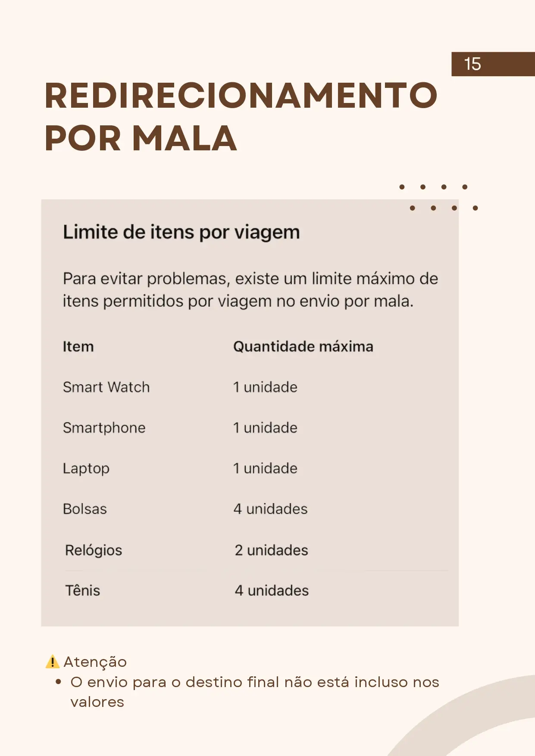Click the decorative brown dot pattern
The height and width of the screenshot is (756, 535).
click(x=438, y=198)
